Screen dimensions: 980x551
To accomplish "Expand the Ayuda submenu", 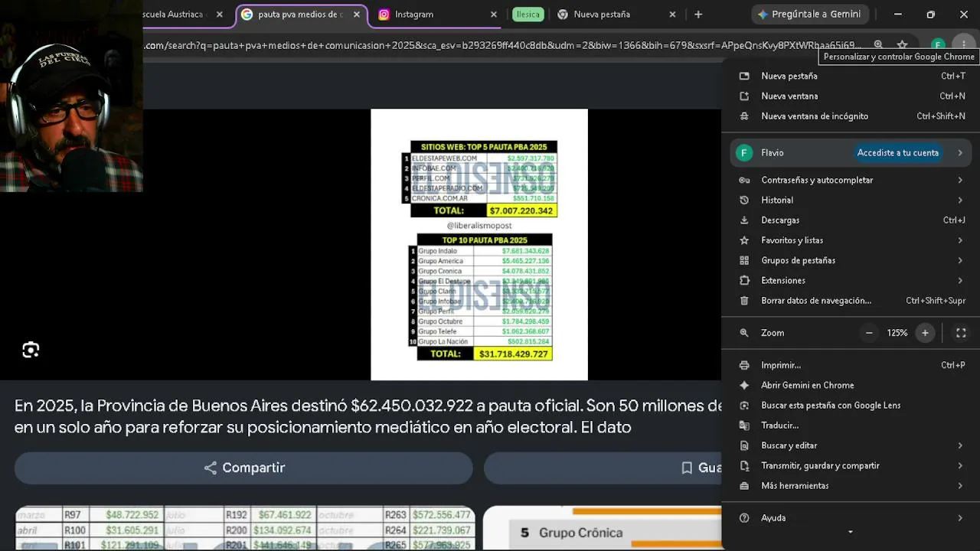I will (960, 518).
